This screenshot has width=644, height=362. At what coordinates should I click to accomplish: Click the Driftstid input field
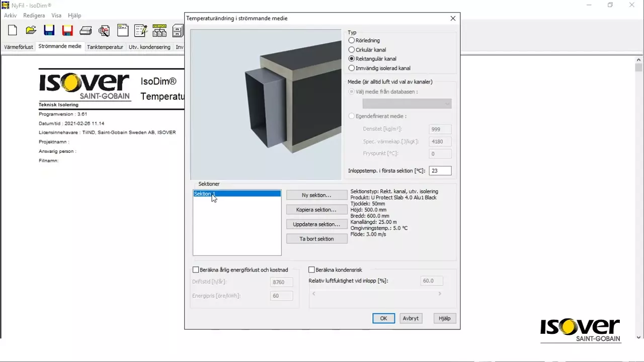(282, 283)
